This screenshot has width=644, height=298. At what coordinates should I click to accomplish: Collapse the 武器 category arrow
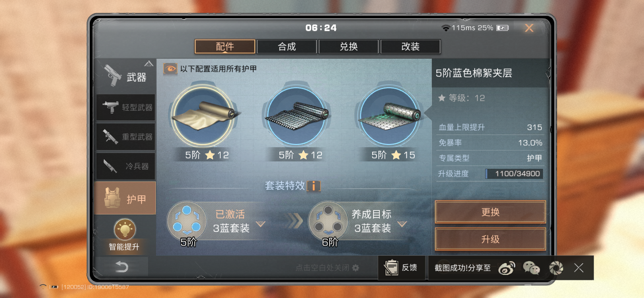[149, 64]
